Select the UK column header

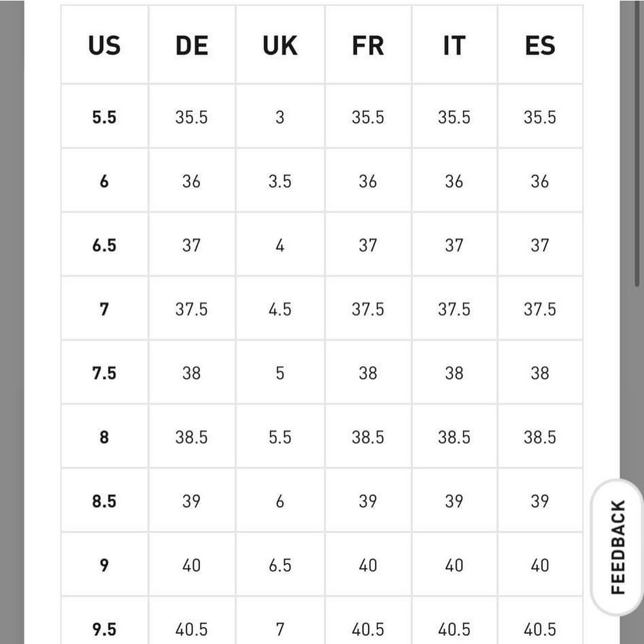pos(280,46)
